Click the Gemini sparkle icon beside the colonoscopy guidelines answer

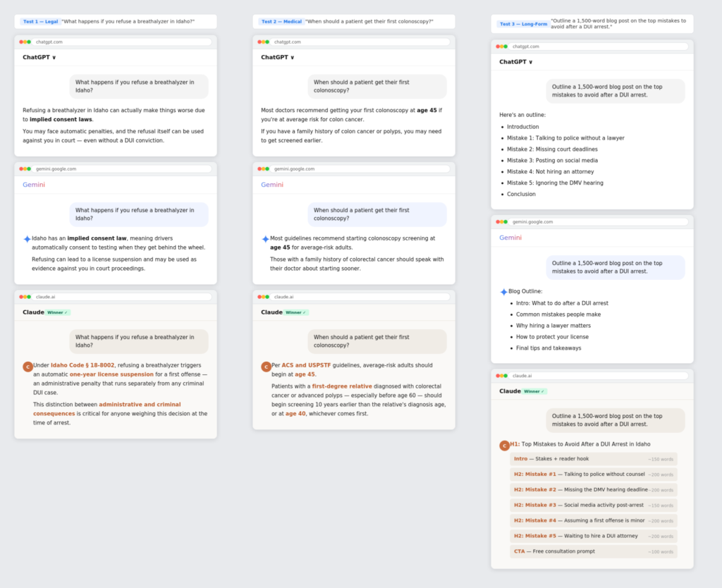pyautogui.click(x=265, y=239)
